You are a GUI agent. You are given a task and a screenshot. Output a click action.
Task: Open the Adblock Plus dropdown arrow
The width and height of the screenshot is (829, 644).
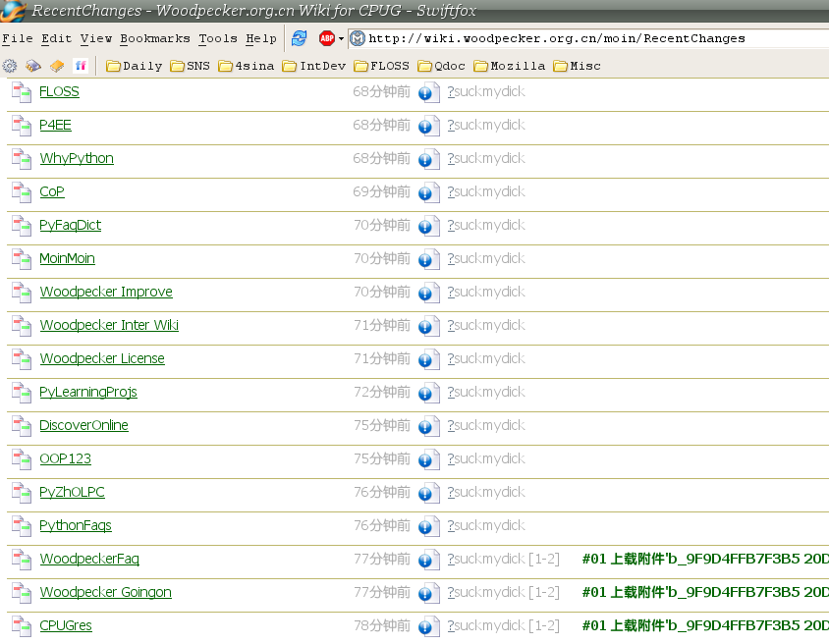coord(341,39)
